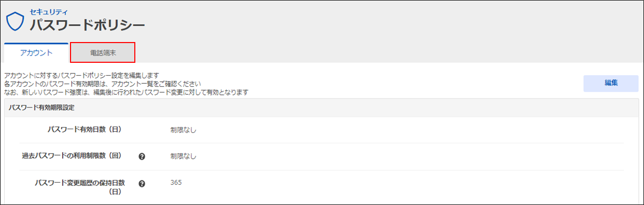Click the パスワードポリシー page title

click(88, 24)
